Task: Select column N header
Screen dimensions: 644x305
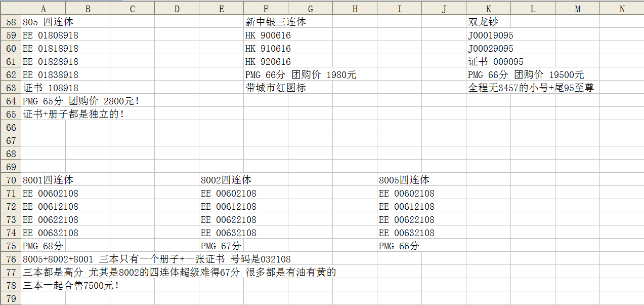Action: click(x=622, y=9)
